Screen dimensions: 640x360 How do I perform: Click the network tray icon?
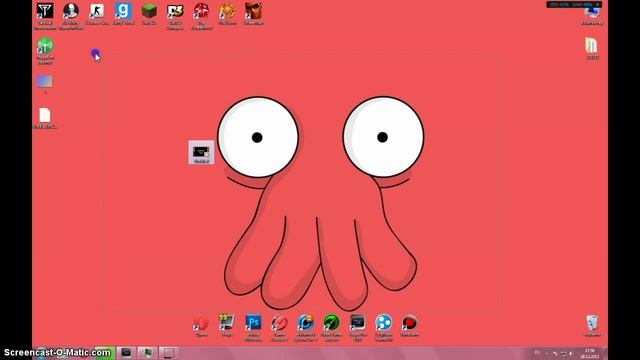563,353
